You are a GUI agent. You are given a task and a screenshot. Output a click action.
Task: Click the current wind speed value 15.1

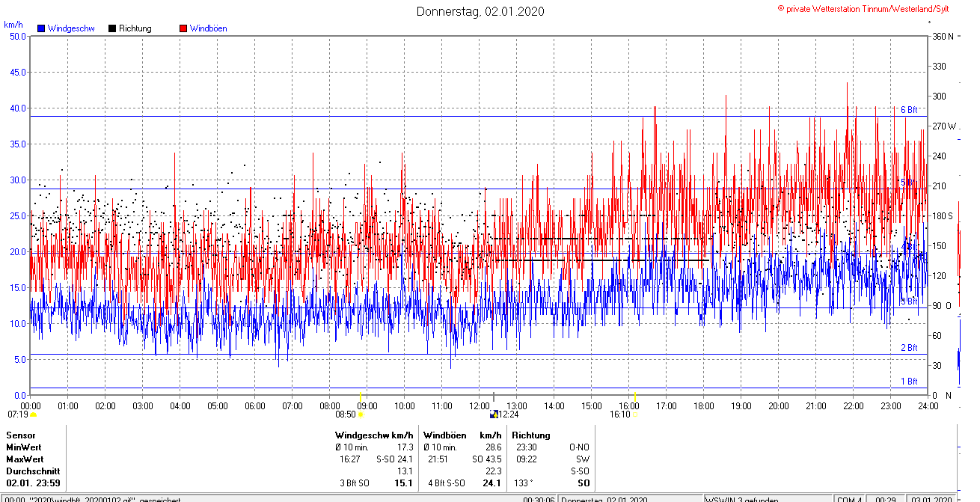(x=404, y=483)
